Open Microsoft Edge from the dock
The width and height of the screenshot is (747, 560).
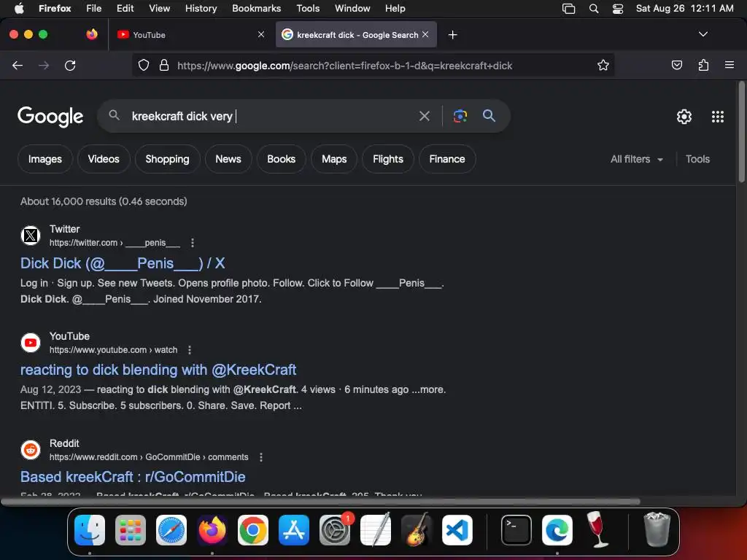(x=557, y=529)
